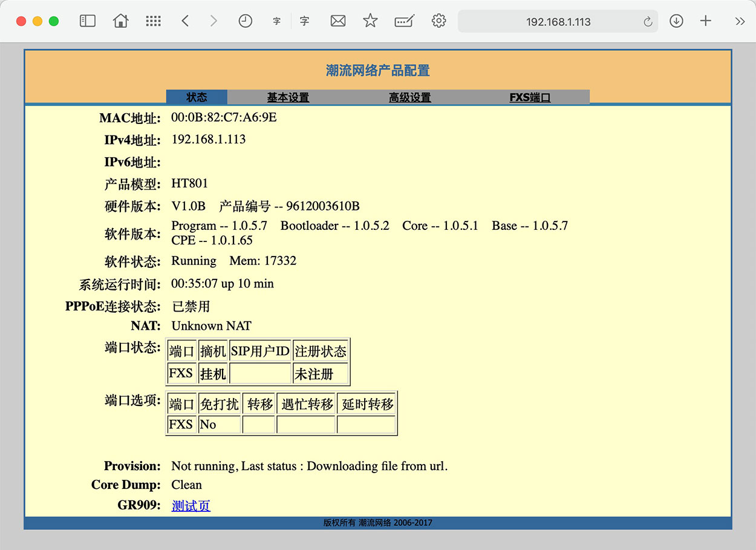Open the tab overview grid

click(154, 21)
